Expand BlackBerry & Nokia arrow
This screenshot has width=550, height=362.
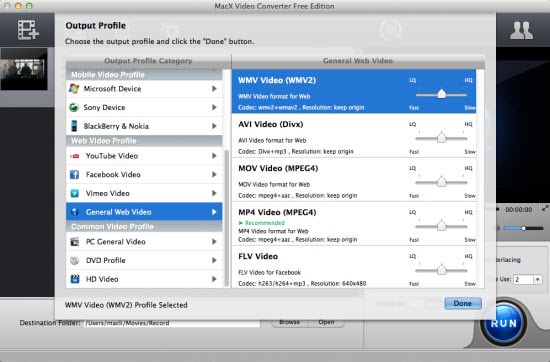(214, 126)
